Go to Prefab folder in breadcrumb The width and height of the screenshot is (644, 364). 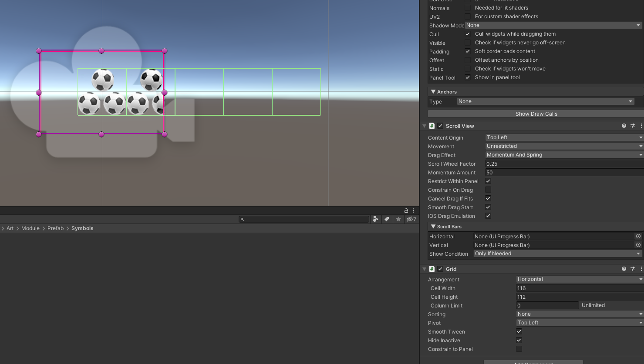(x=55, y=228)
